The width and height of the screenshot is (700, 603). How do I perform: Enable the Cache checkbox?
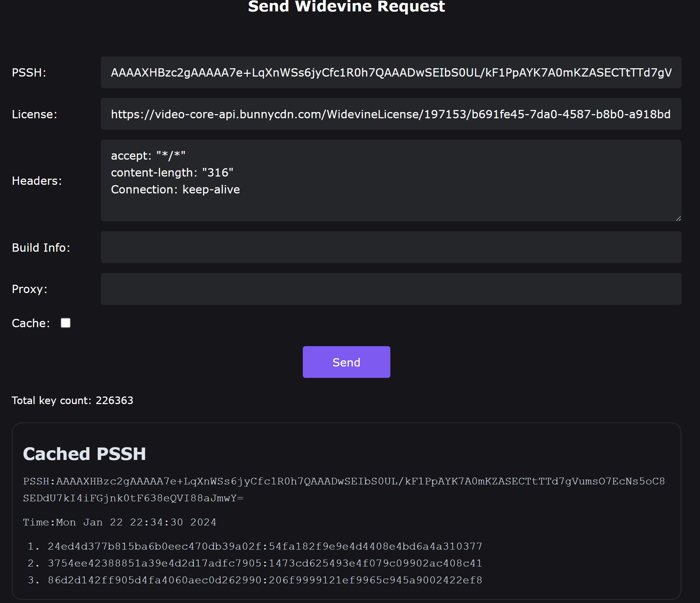click(65, 323)
